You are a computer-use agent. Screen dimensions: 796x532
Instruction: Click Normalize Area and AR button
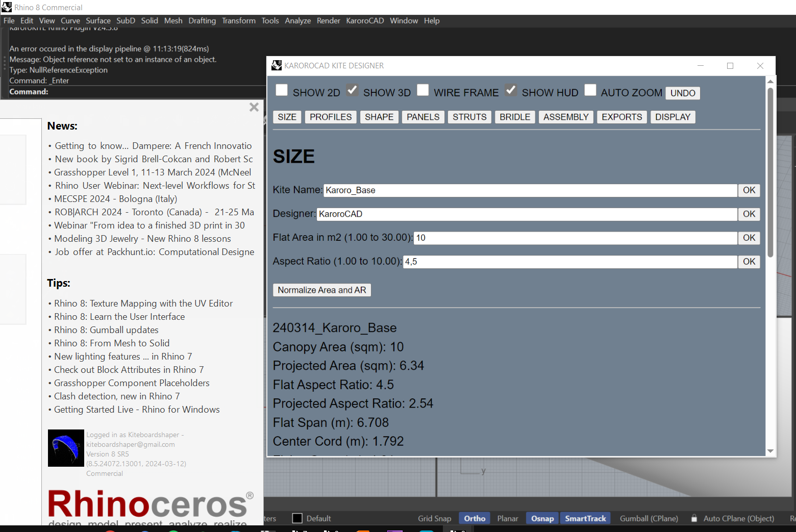coord(322,290)
